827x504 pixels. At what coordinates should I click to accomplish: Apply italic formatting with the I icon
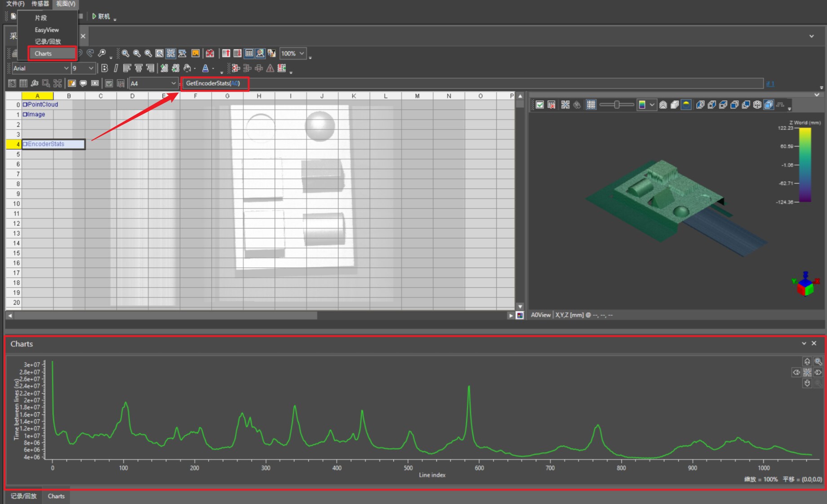[x=116, y=68]
